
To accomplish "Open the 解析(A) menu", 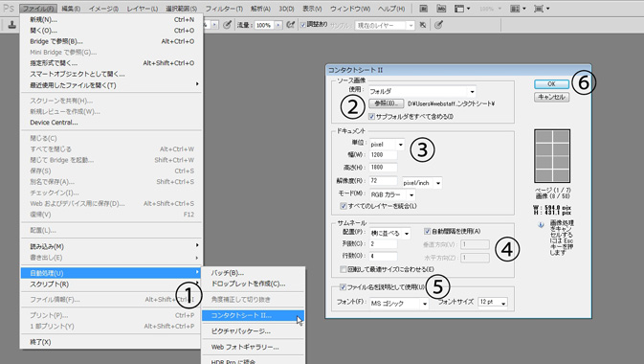I will [x=261, y=9].
